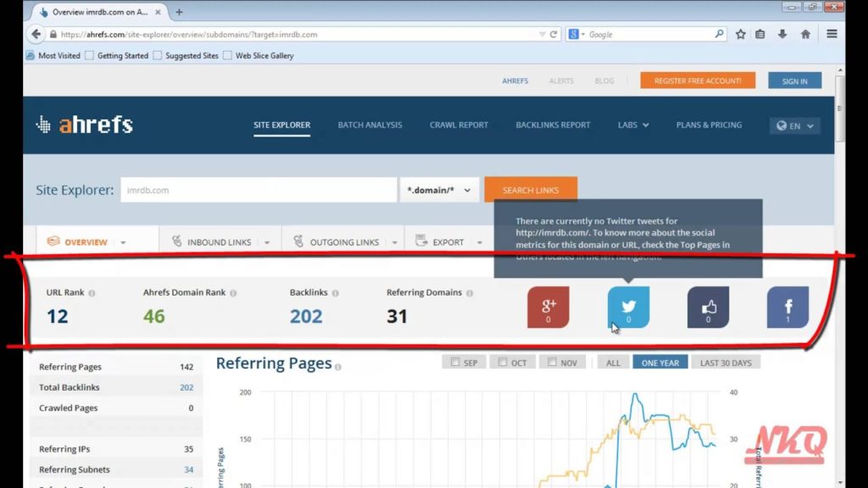Click the bookmark star icon
Viewport: 868px width, 488px height.
(740, 34)
